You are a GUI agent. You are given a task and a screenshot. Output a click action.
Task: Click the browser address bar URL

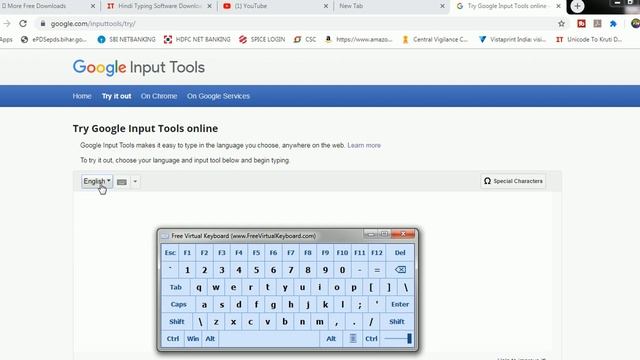93,24
